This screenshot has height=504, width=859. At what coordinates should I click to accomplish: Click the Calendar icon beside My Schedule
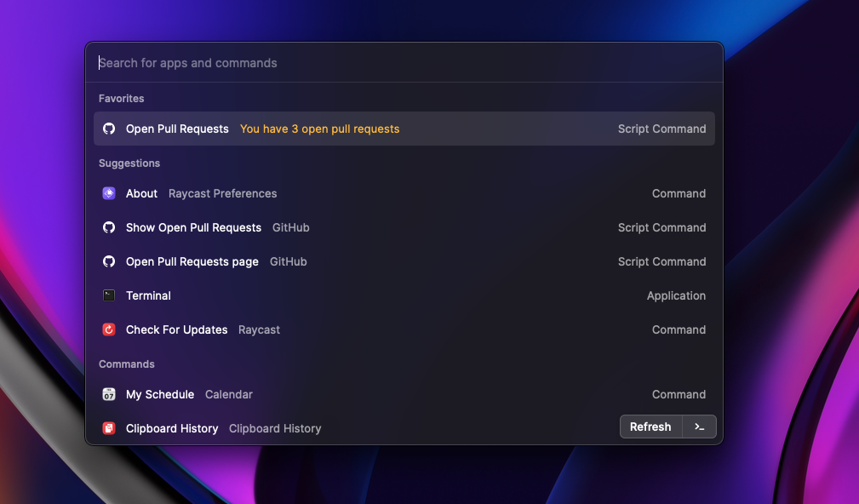tap(109, 394)
